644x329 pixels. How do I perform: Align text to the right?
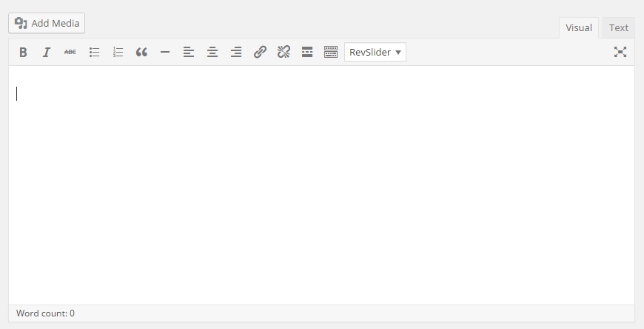point(236,52)
